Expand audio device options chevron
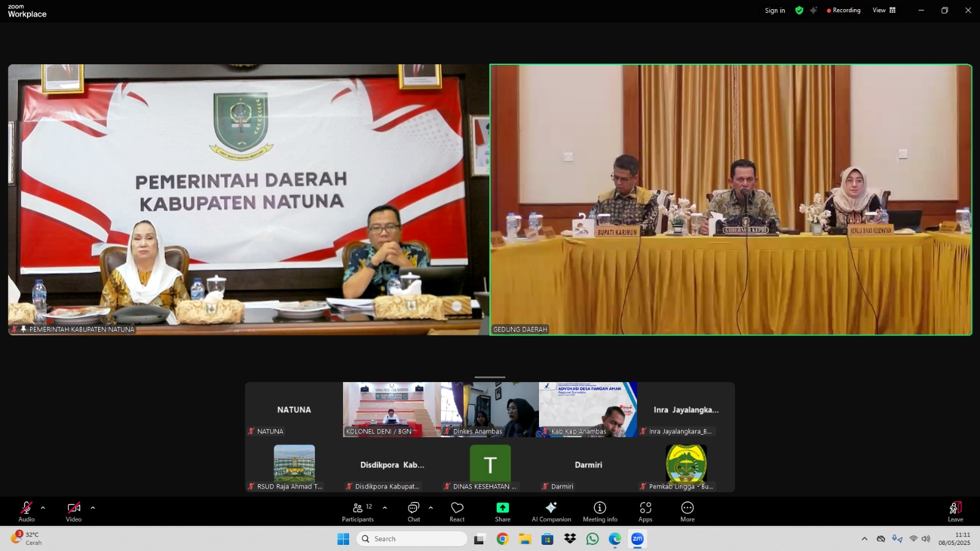Image resolution: width=980 pixels, height=551 pixels. click(x=42, y=507)
